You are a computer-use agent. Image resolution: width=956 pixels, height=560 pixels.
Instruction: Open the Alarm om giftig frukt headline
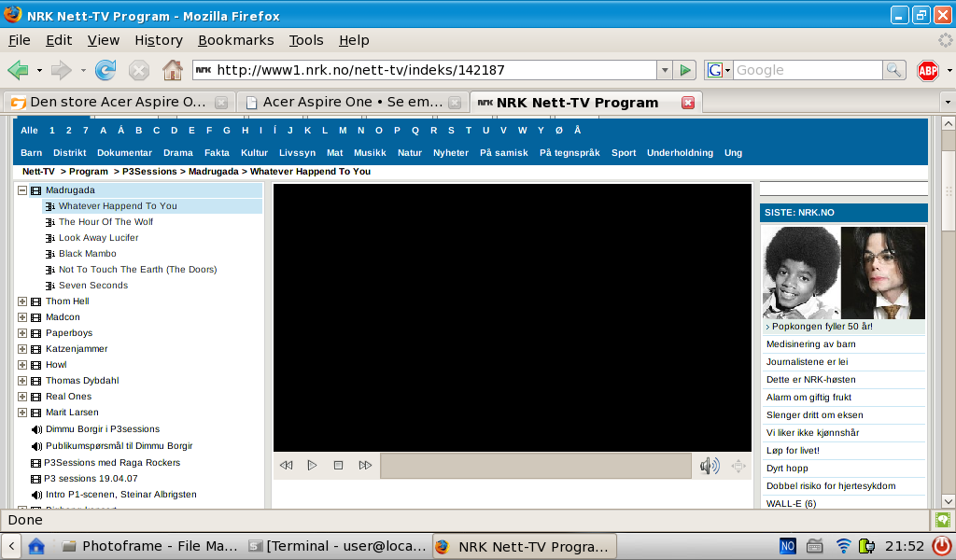click(x=808, y=398)
